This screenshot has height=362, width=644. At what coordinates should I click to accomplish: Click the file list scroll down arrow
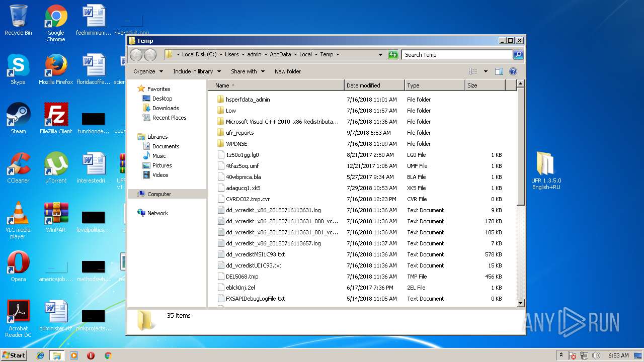(520, 303)
